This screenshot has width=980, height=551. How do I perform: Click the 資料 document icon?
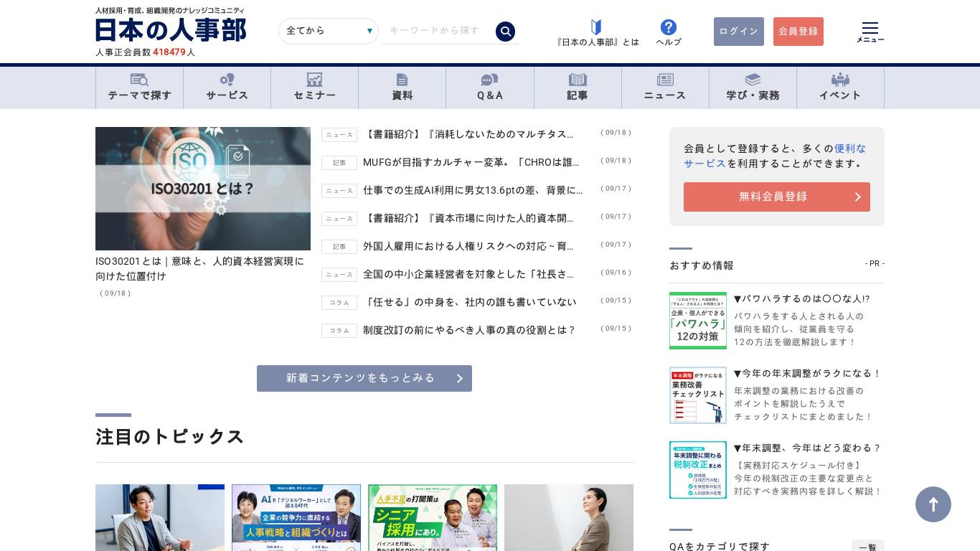coord(402,80)
